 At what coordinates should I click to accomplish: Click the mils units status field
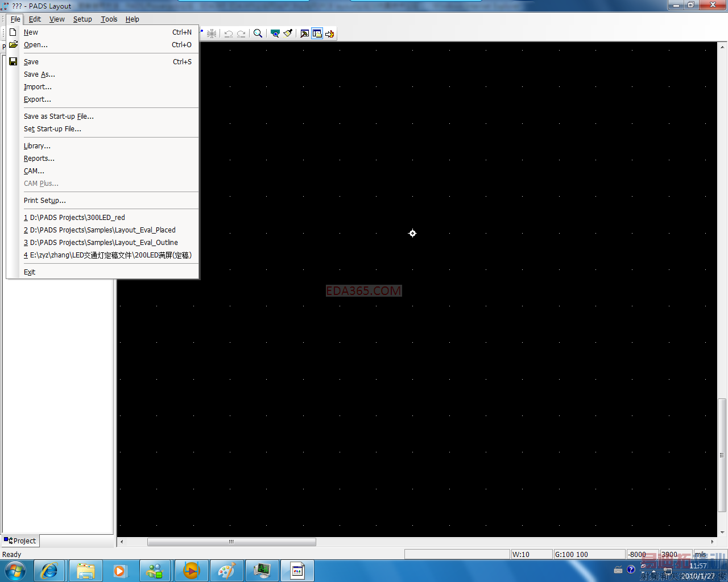[705, 554]
